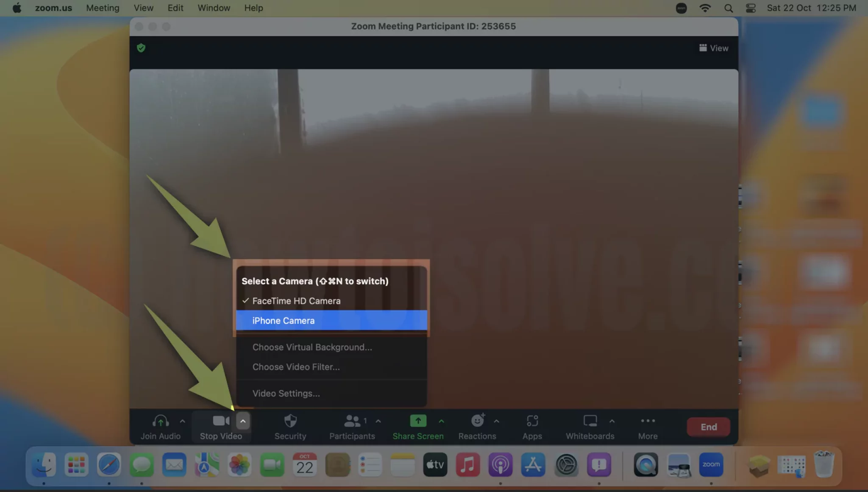Viewport: 868px width, 492px height.
Task: Open Contacts in the Dock
Action: click(337, 465)
